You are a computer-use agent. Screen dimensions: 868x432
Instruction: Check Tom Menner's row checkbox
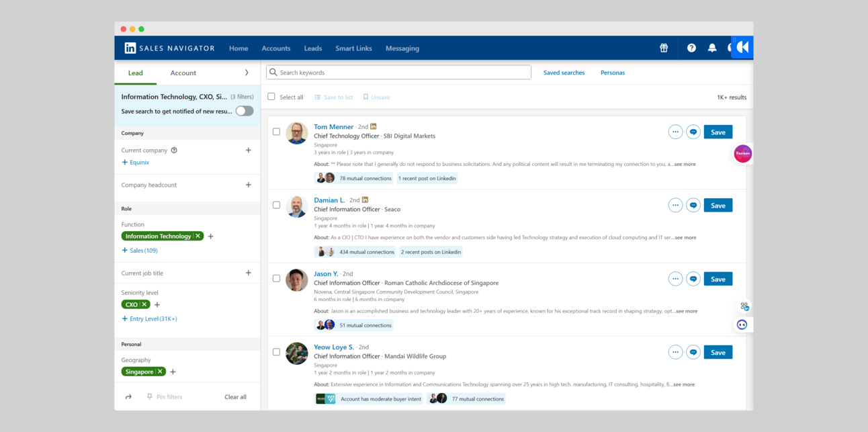(x=276, y=132)
